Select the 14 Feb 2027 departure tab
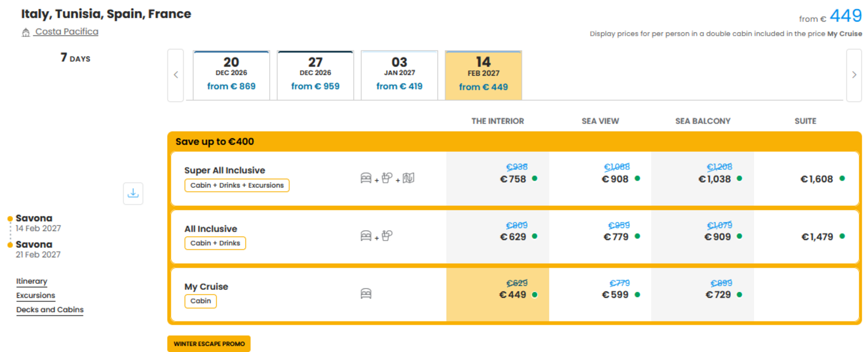 pyautogui.click(x=483, y=75)
